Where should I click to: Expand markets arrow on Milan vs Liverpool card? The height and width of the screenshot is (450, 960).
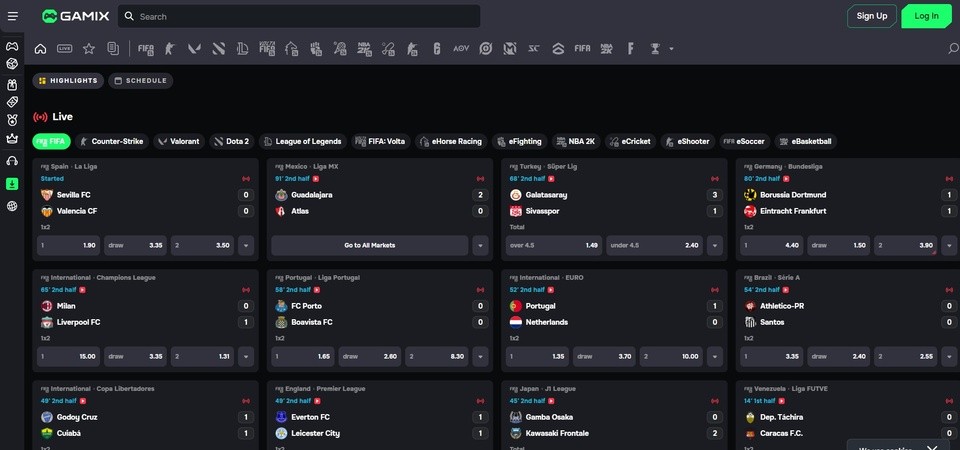pos(246,356)
